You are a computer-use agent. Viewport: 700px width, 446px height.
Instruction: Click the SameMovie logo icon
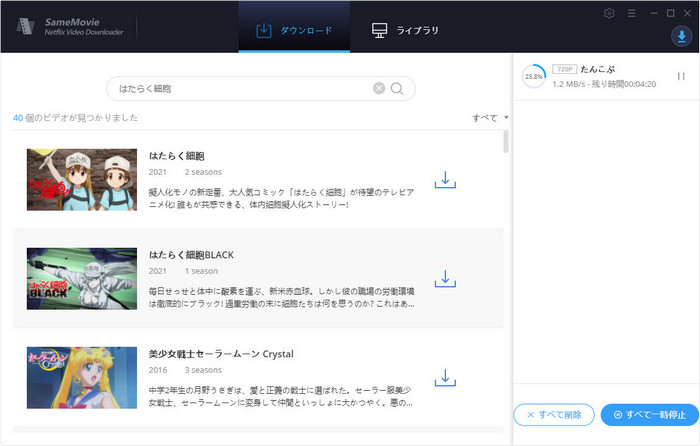[26, 26]
